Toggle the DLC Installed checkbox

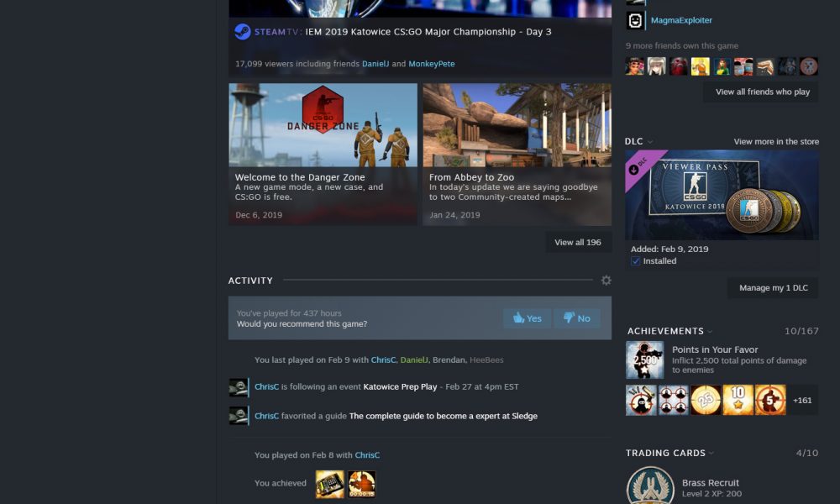click(x=635, y=261)
